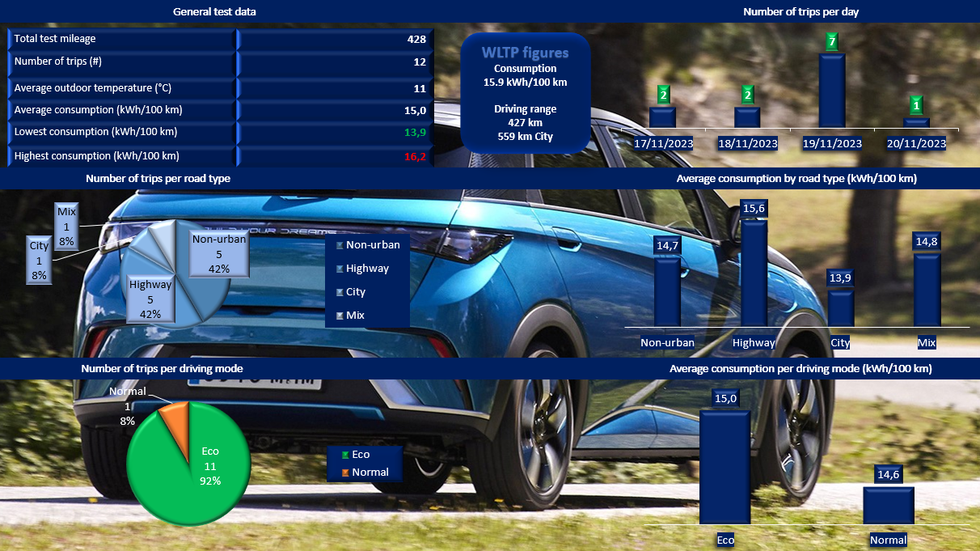980x551 pixels.
Task: Click the 20/11/2023 axis date label
Action: (x=917, y=143)
